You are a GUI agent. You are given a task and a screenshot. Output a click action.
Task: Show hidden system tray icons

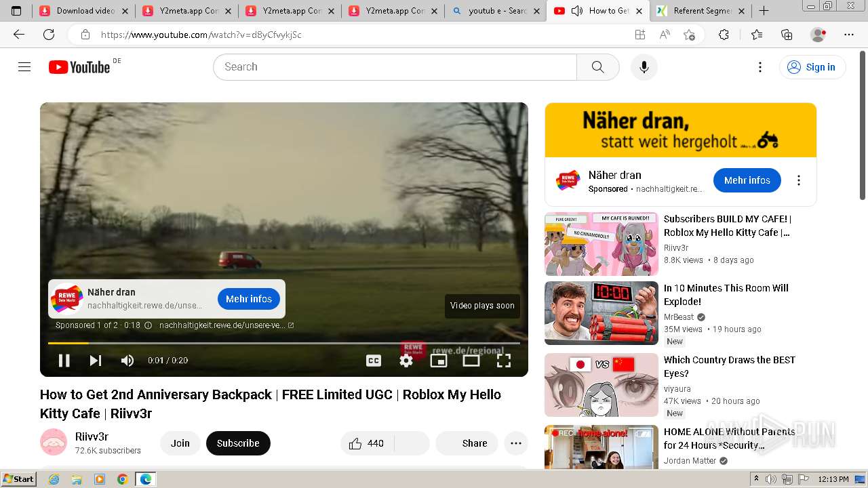click(756, 479)
